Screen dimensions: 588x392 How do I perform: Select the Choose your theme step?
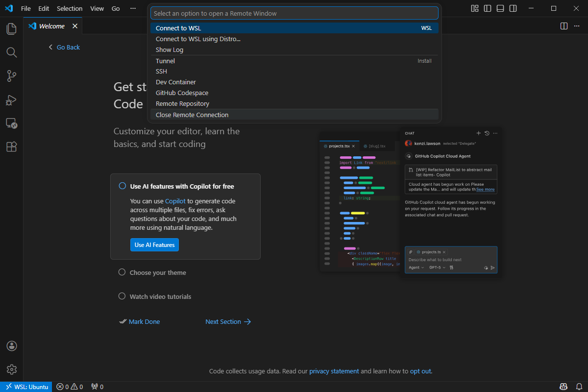[157, 272]
